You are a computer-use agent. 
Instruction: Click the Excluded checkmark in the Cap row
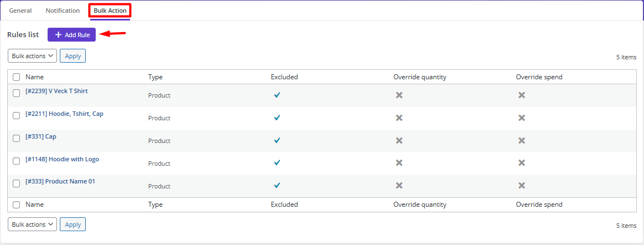coord(277,140)
